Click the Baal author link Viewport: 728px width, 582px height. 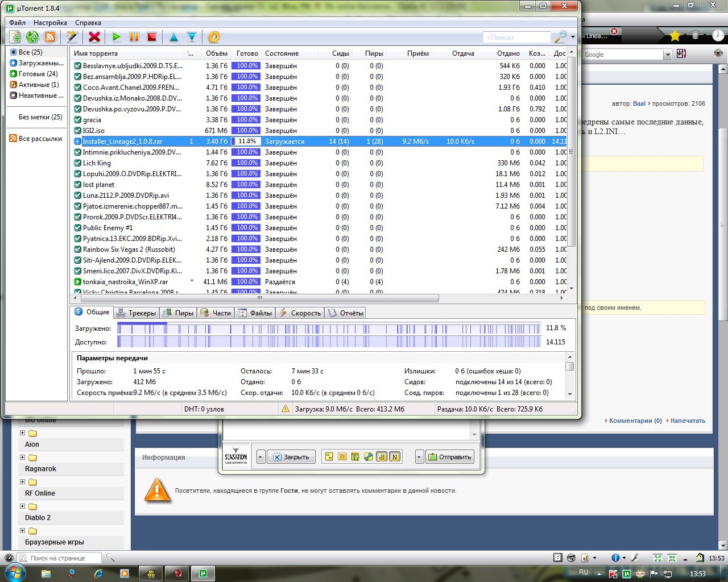[x=639, y=104]
